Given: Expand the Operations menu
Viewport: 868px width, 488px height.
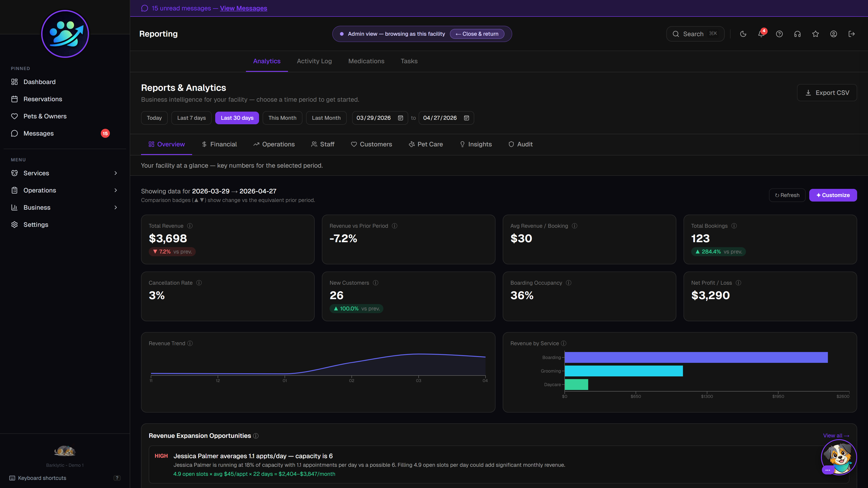Looking at the screenshot, I should pos(39,190).
